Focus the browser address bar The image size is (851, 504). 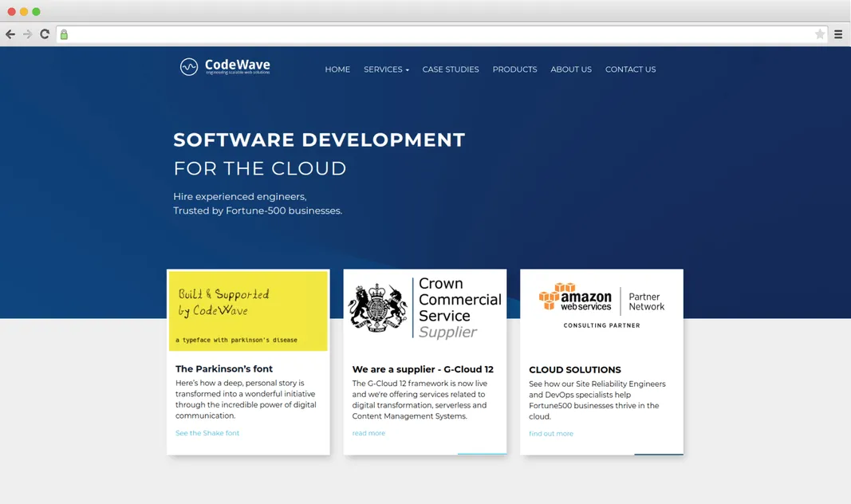click(x=441, y=35)
